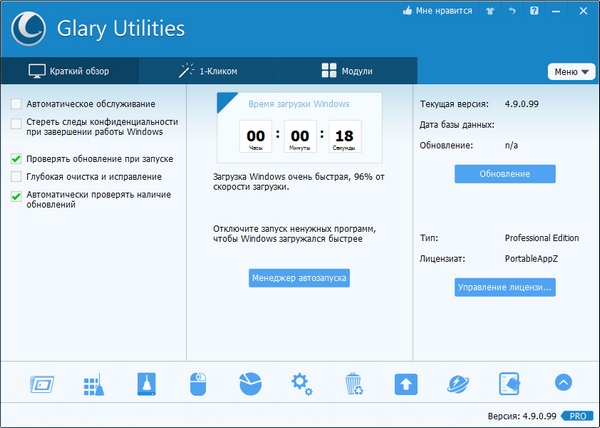The image size is (600, 428).
Task: Click the planet icon in the bottom toolbar
Action: click(x=457, y=383)
